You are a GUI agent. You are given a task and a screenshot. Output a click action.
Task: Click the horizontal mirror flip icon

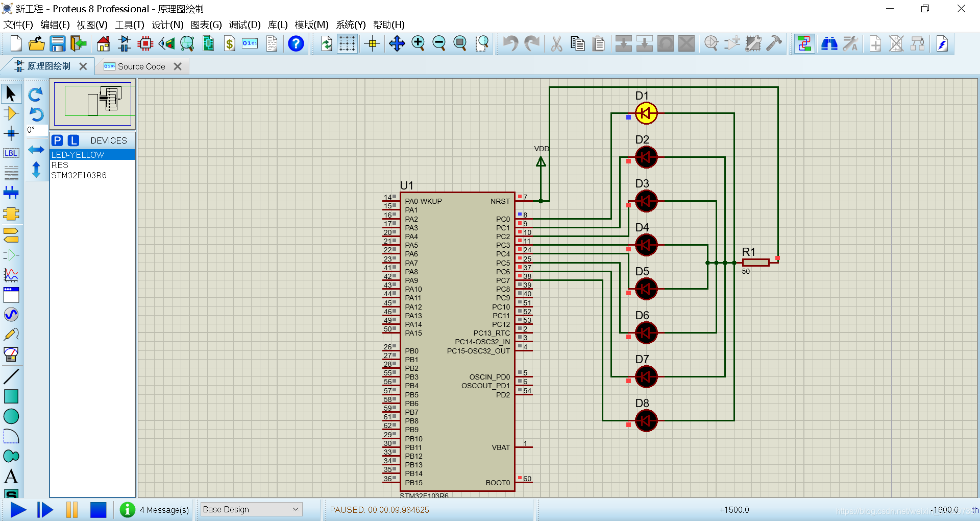coord(36,150)
